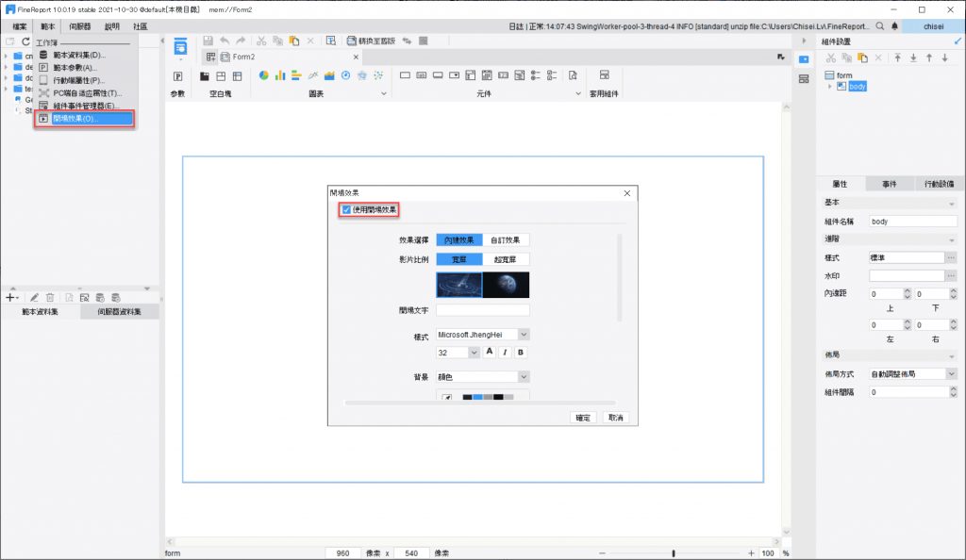Open the 背景 顏色 dropdown
Screen dimensions: 966x560
[524, 376]
